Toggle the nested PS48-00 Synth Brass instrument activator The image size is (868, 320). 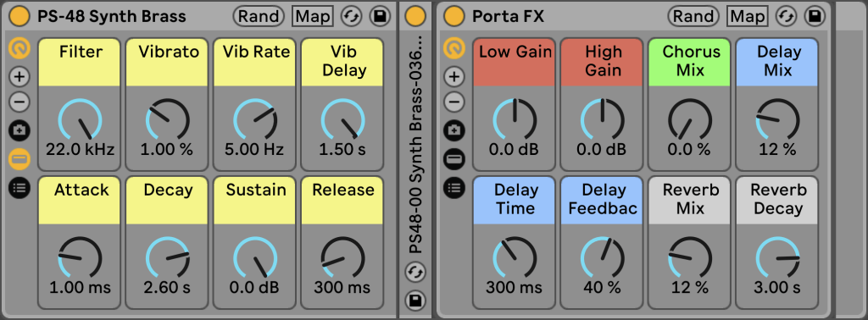pyautogui.click(x=415, y=16)
